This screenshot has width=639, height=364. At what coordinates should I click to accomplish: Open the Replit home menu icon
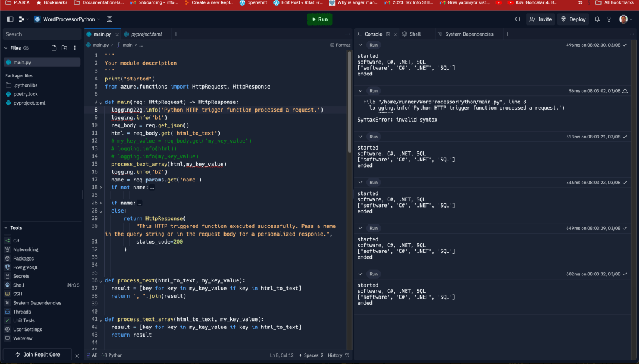(x=23, y=19)
